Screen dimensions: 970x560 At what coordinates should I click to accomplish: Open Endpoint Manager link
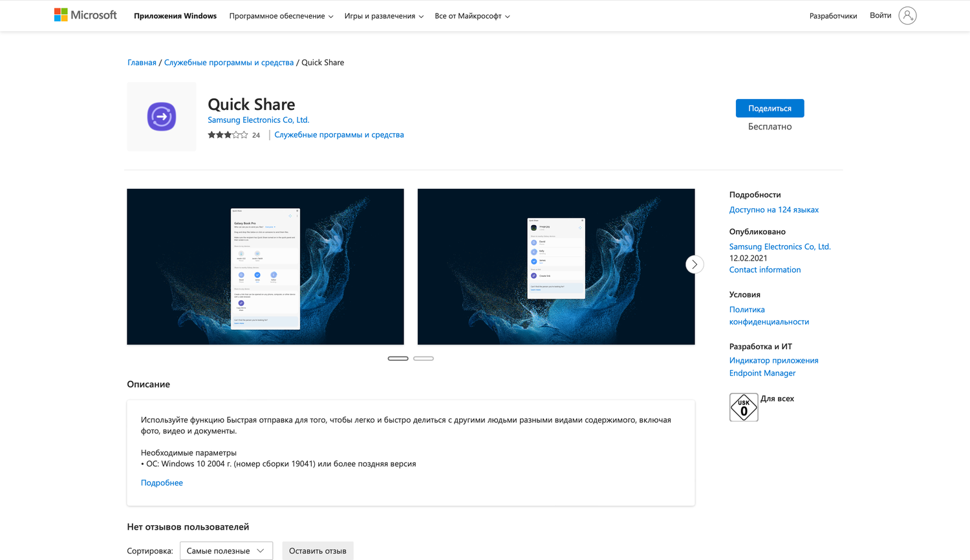pyautogui.click(x=762, y=373)
